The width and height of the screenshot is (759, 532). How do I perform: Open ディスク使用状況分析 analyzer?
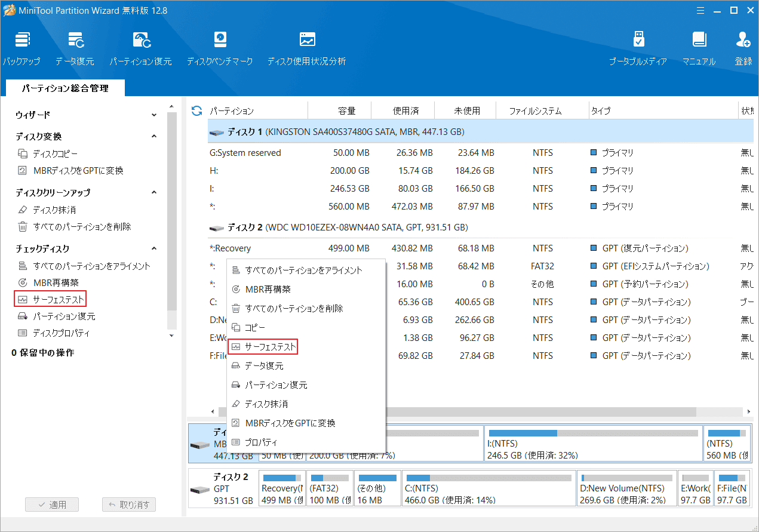pos(306,48)
